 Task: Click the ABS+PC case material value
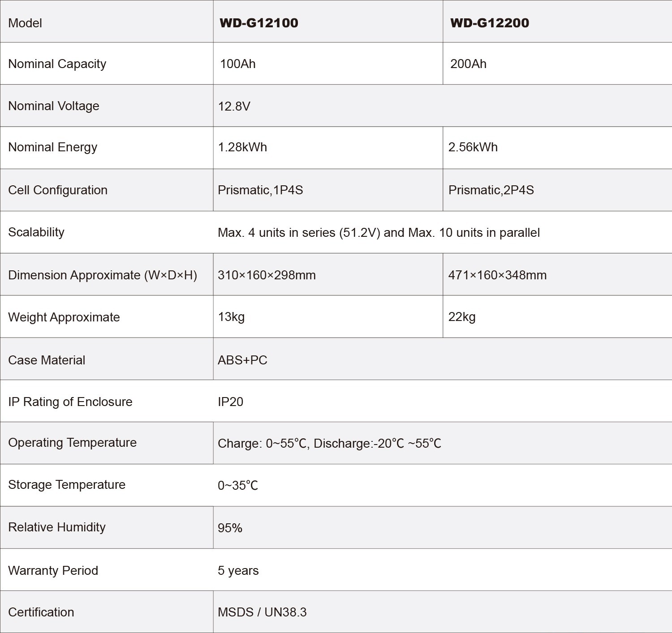(x=242, y=360)
